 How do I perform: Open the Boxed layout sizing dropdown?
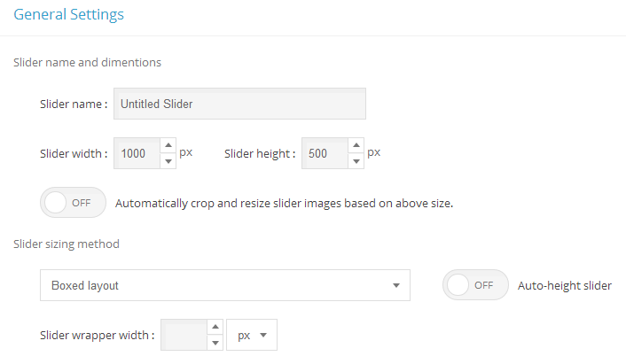(224, 285)
